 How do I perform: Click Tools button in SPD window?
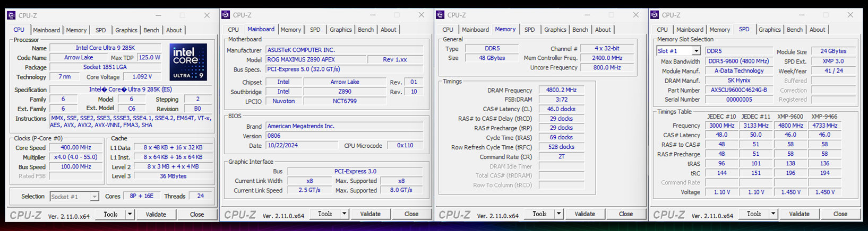(754, 214)
